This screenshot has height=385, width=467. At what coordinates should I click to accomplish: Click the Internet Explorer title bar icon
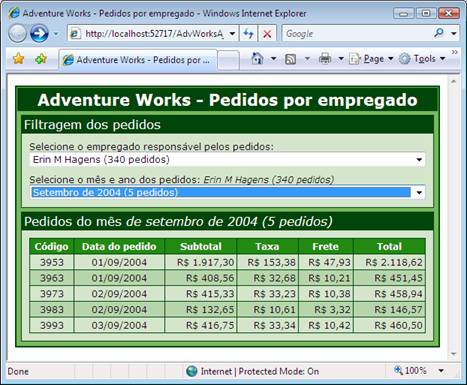pyautogui.click(x=14, y=13)
